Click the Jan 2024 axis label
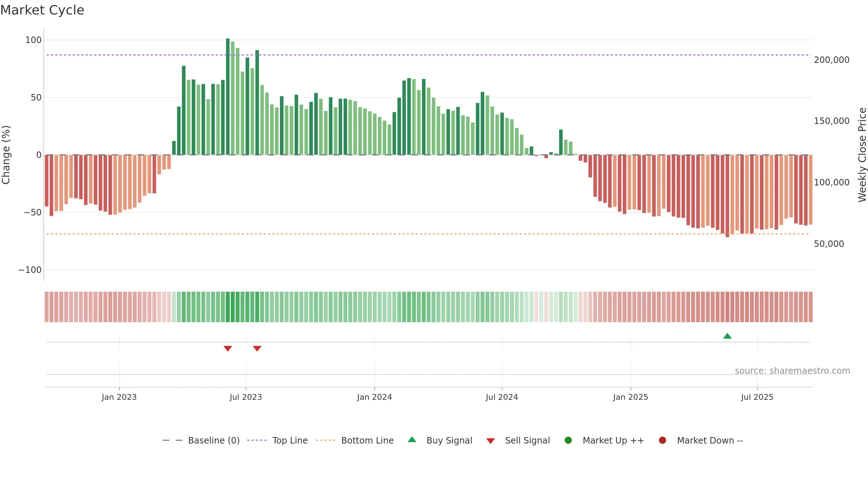The width and height of the screenshot is (868, 488). pyautogui.click(x=374, y=397)
